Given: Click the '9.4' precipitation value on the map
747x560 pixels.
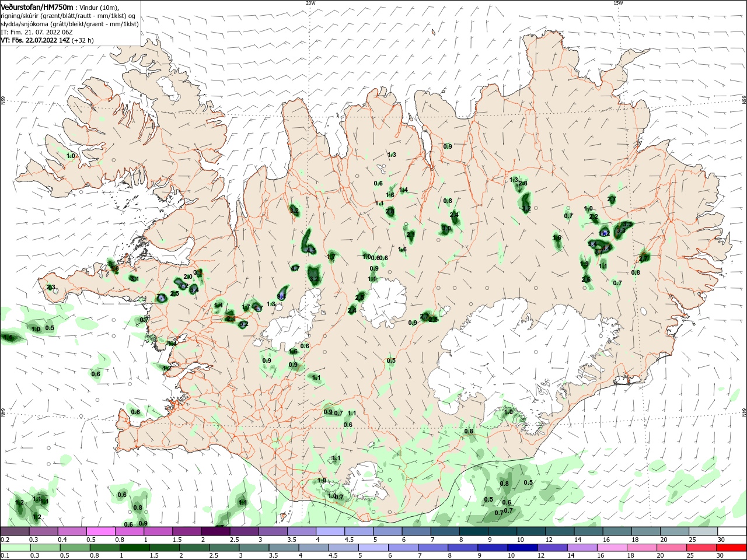Looking at the screenshot, I should pyautogui.click(x=281, y=297).
